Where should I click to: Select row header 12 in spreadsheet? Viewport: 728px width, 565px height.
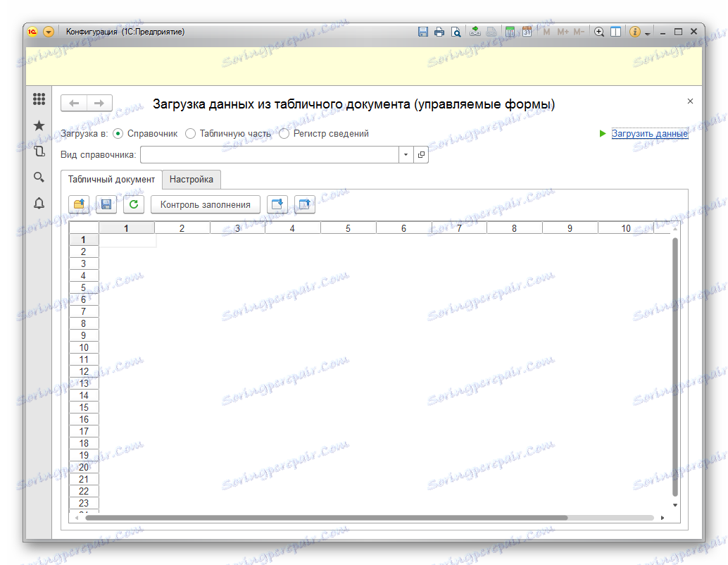pos(84,371)
